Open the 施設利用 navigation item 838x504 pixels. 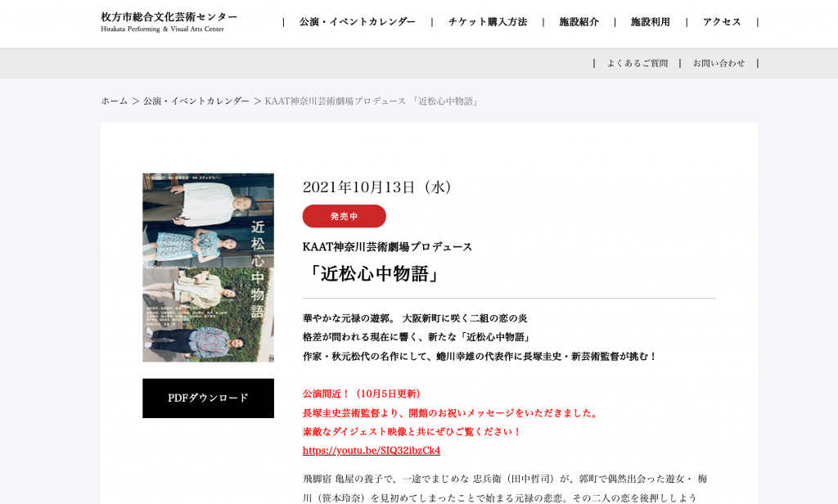click(x=650, y=22)
